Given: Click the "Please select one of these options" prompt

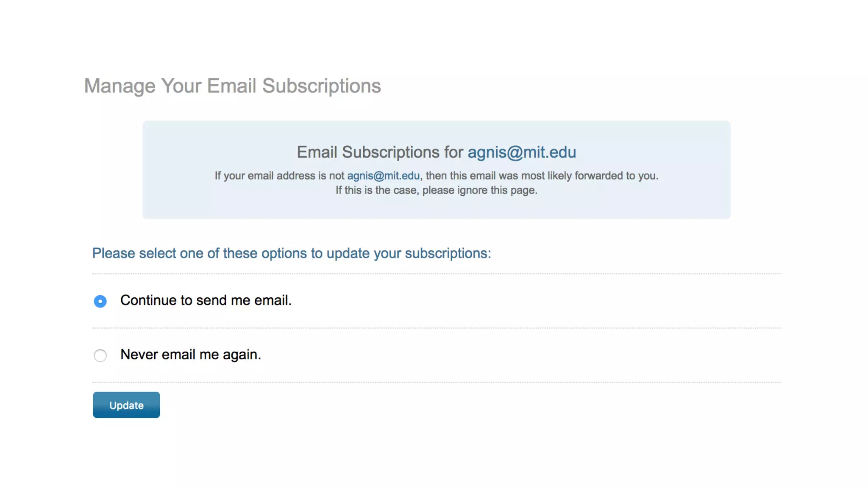Looking at the screenshot, I should [291, 253].
